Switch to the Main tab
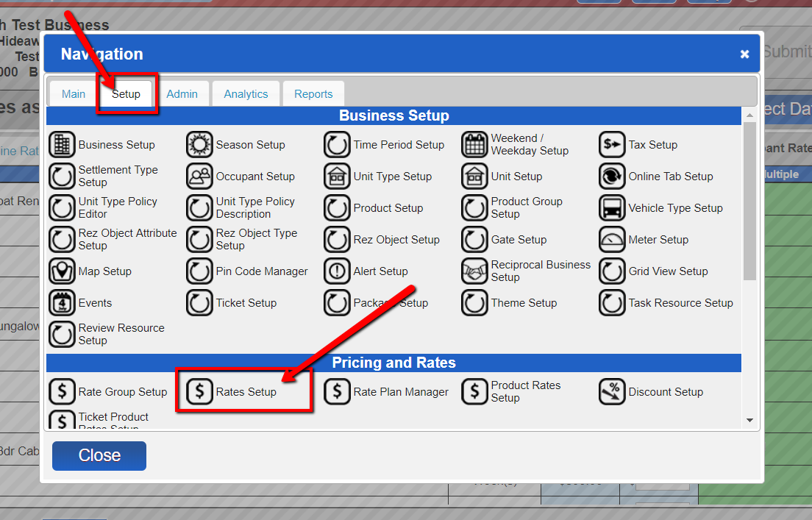Viewport: 812px width, 520px height. click(x=74, y=93)
